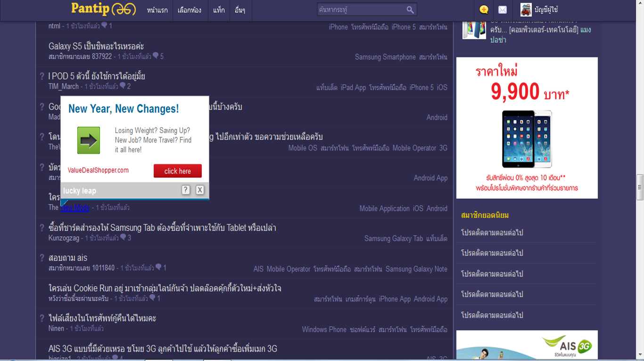Select the 'Mobile OS' tag

303,148
